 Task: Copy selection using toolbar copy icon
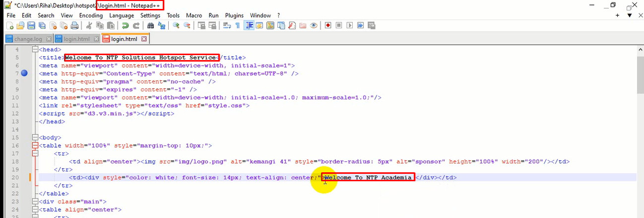coord(100,25)
